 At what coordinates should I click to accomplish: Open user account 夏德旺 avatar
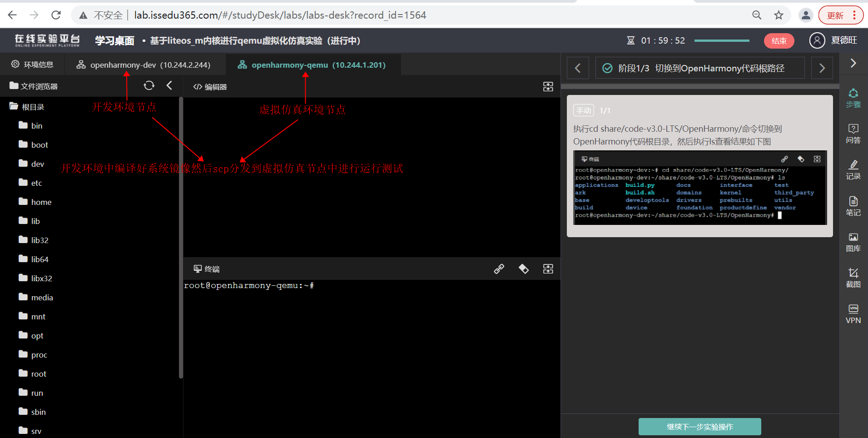pyautogui.click(x=817, y=40)
